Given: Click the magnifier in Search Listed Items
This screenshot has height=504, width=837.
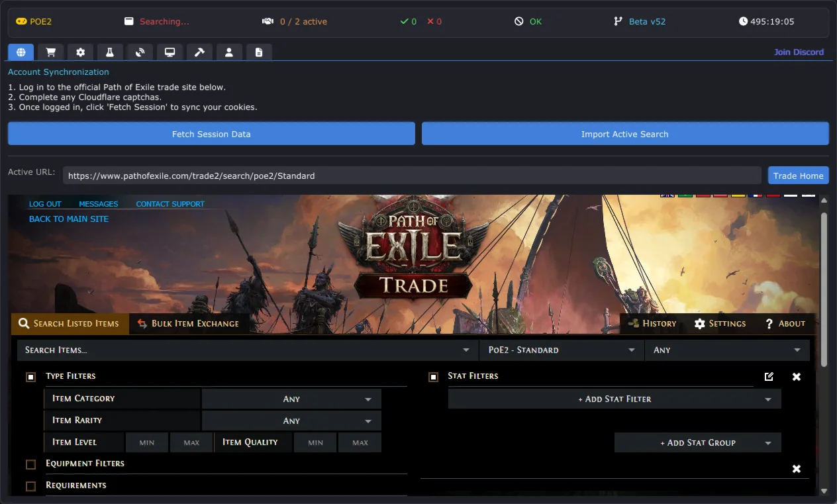Looking at the screenshot, I should coord(24,323).
